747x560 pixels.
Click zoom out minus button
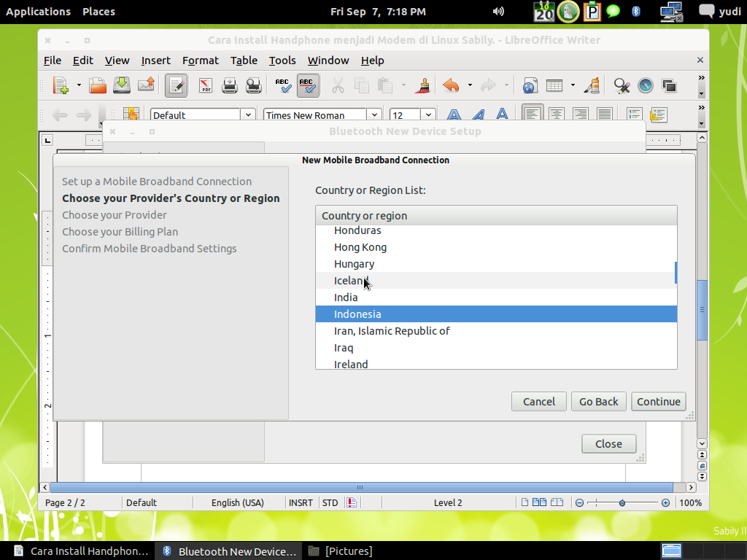579,503
